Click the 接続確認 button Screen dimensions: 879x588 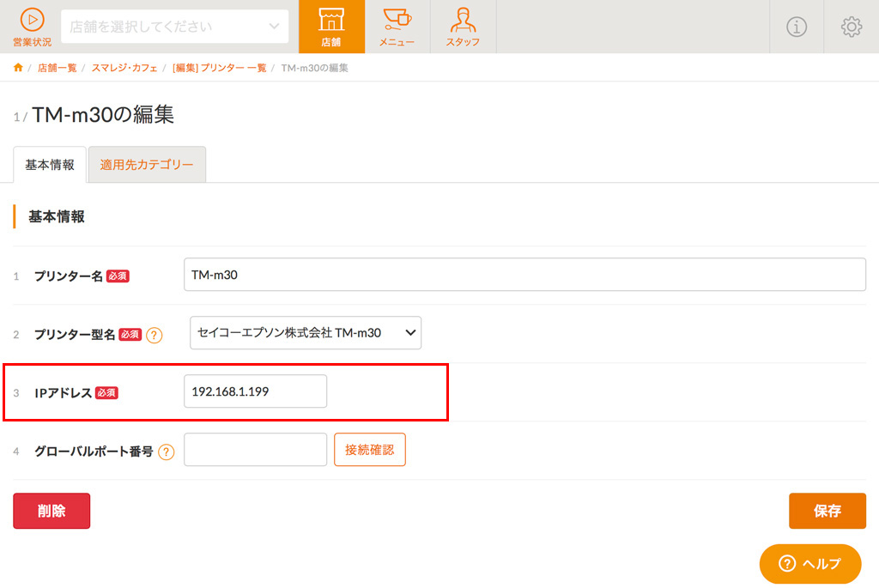point(369,450)
